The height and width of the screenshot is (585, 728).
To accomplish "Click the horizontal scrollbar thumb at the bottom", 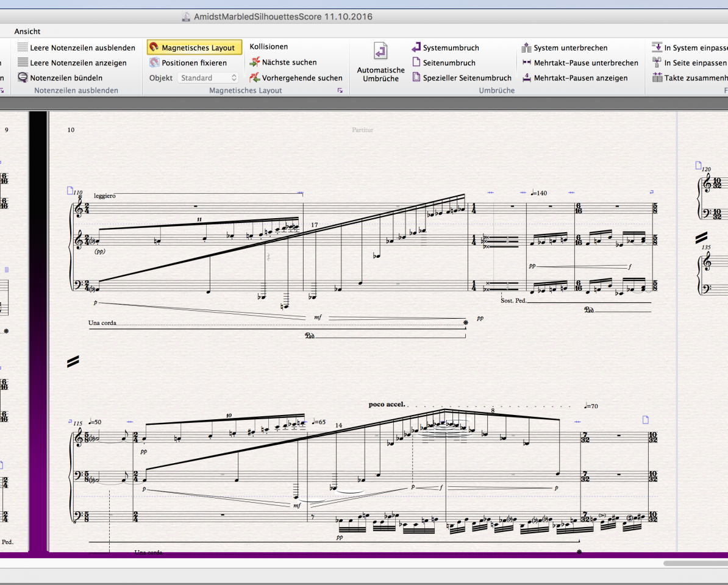I will (x=696, y=563).
